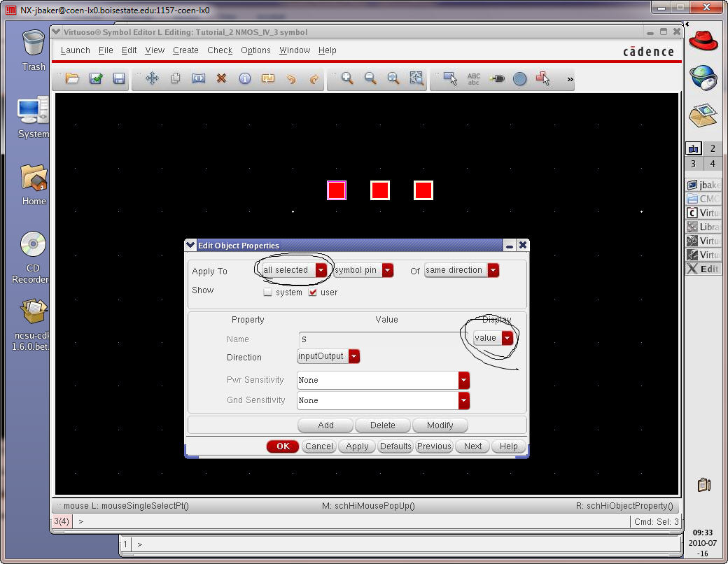This screenshot has width=728, height=564.
Task: Click the Undo arrow icon
Action: [x=291, y=79]
